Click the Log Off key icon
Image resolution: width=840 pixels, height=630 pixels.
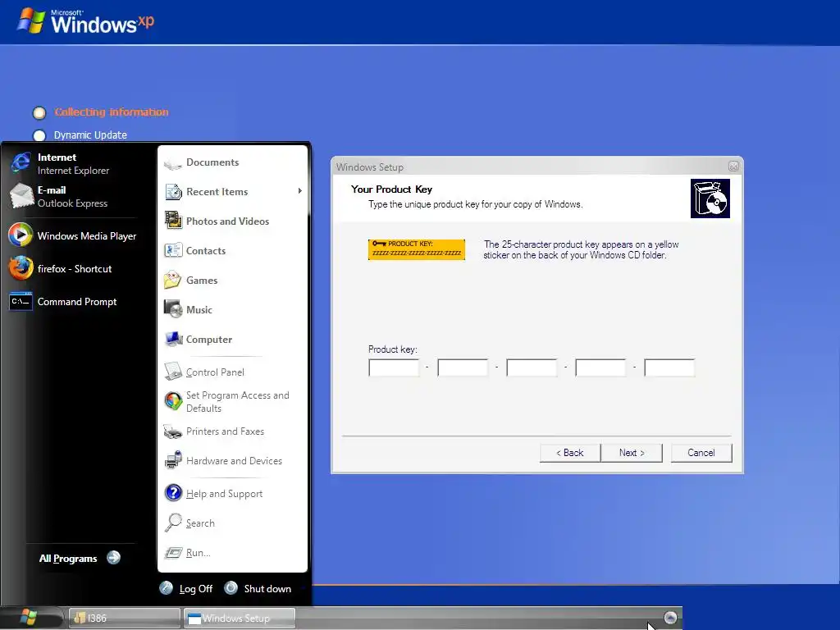(166, 588)
